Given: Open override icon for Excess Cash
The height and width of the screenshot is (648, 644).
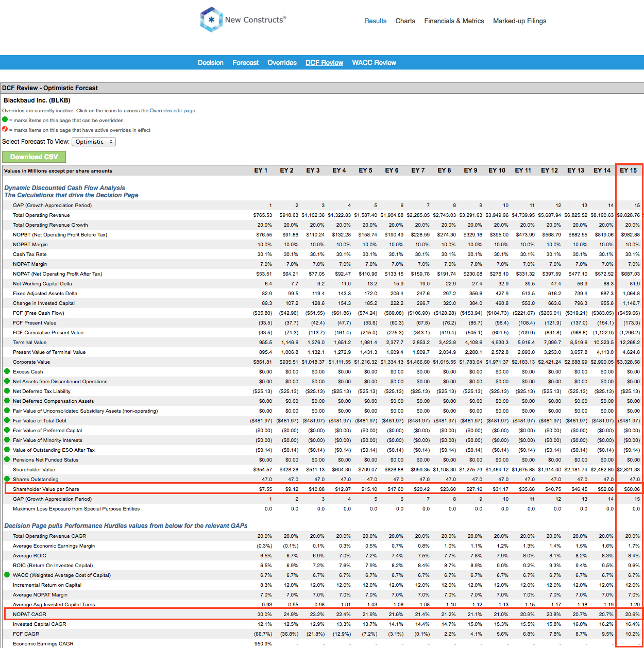Looking at the screenshot, I should point(7,371).
